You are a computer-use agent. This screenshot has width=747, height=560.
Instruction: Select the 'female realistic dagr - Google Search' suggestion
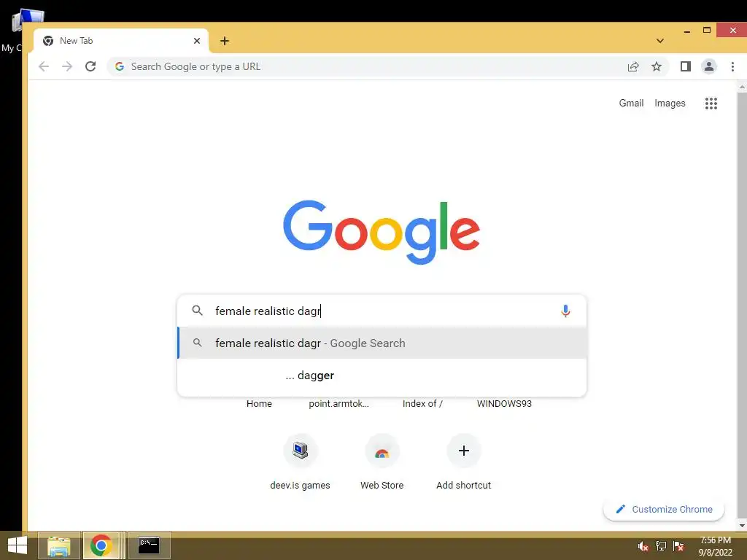click(382, 343)
